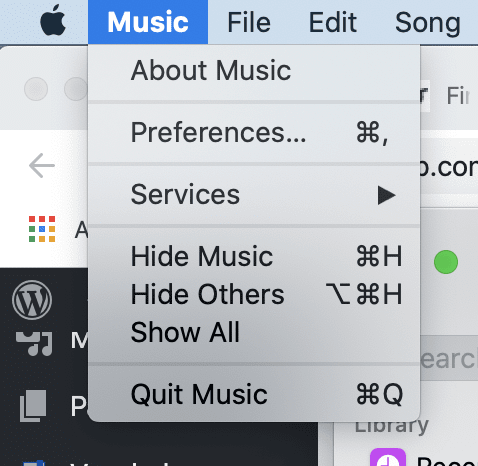Click the Music app search field
The image size is (478, 466).
pyautogui.click(x=449, y=358)
